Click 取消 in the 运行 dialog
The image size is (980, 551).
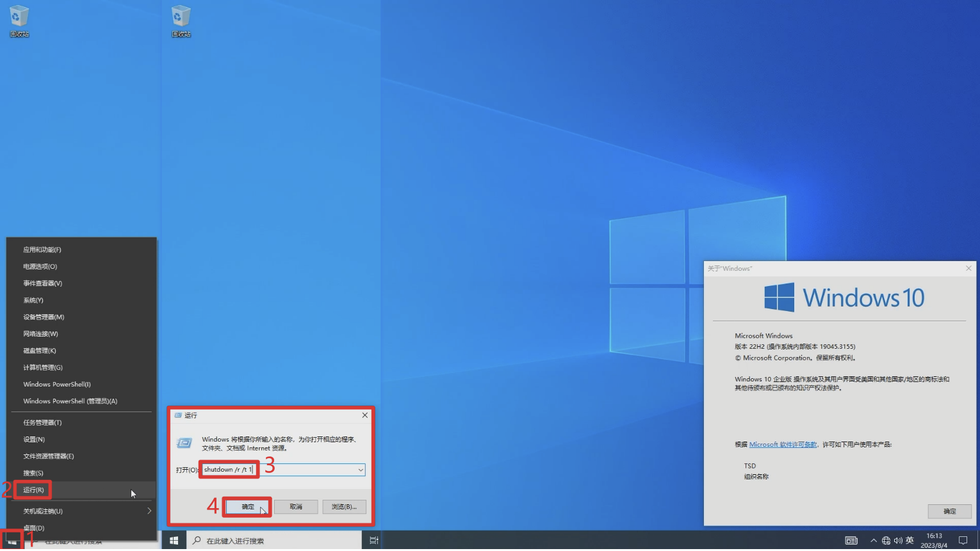(296, 507)
